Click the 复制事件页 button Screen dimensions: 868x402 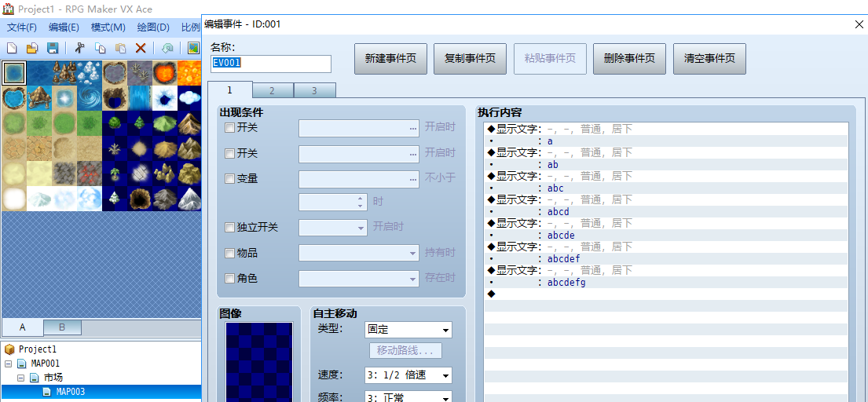pyautogui.click(x=471, y=59)
